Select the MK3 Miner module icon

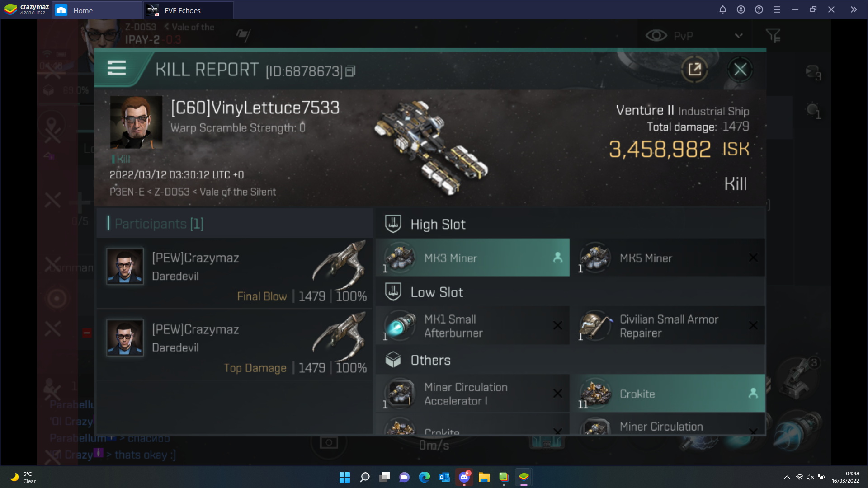tap(400, 258)
